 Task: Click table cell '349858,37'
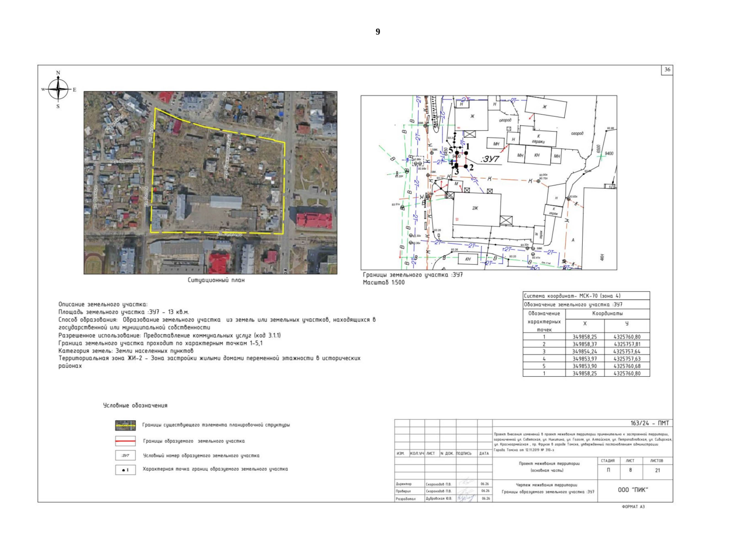pos(584,344)
